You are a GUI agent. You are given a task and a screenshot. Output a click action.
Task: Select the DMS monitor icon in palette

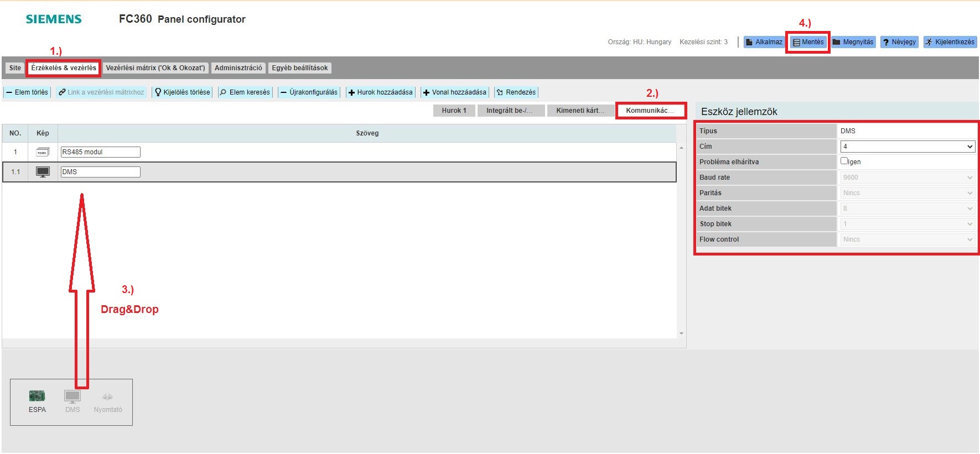pos(72,396)
